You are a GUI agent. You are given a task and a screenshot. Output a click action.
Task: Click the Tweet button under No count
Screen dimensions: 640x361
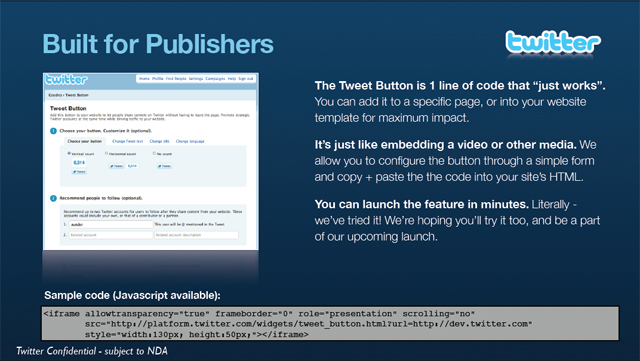[164, 166]
